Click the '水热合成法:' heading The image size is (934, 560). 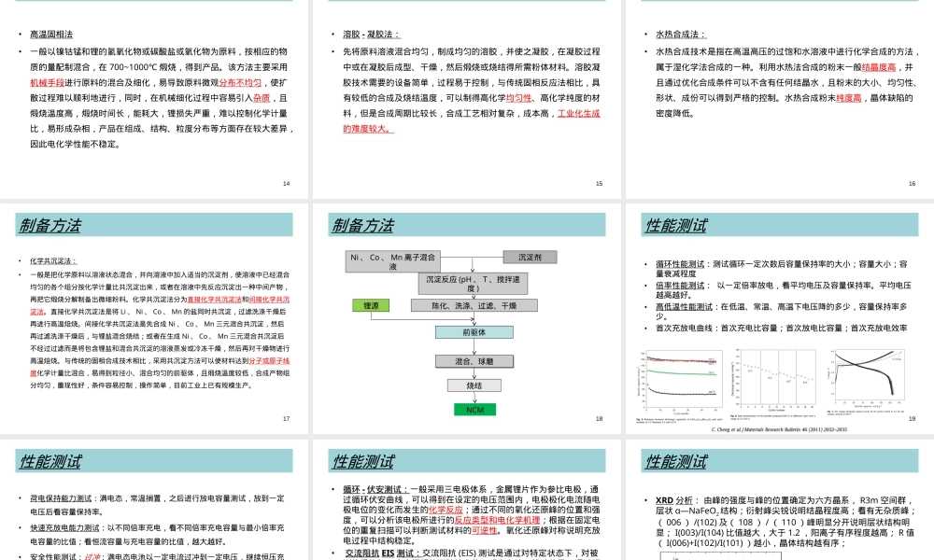pyautogui.click(x=681, y=35)
